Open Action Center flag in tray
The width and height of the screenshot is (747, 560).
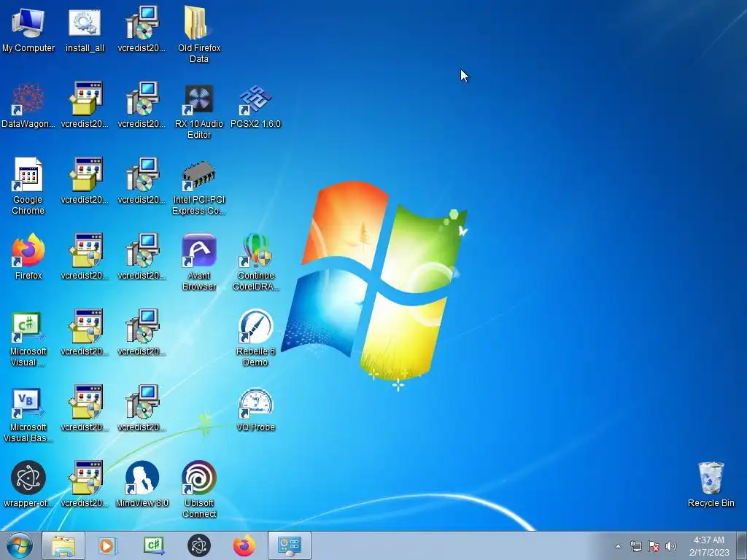pyautogui.click(x=654, y=546)
